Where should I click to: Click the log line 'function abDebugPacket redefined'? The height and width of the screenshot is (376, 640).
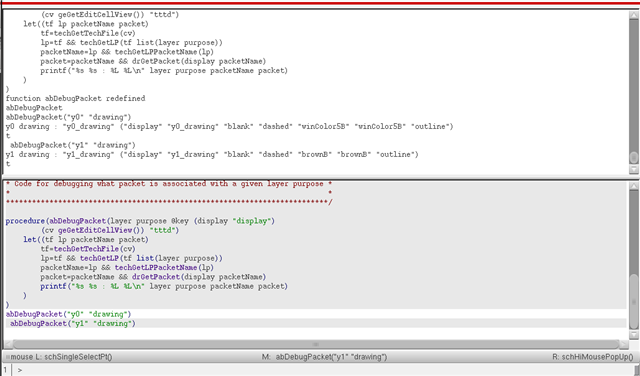76,98
